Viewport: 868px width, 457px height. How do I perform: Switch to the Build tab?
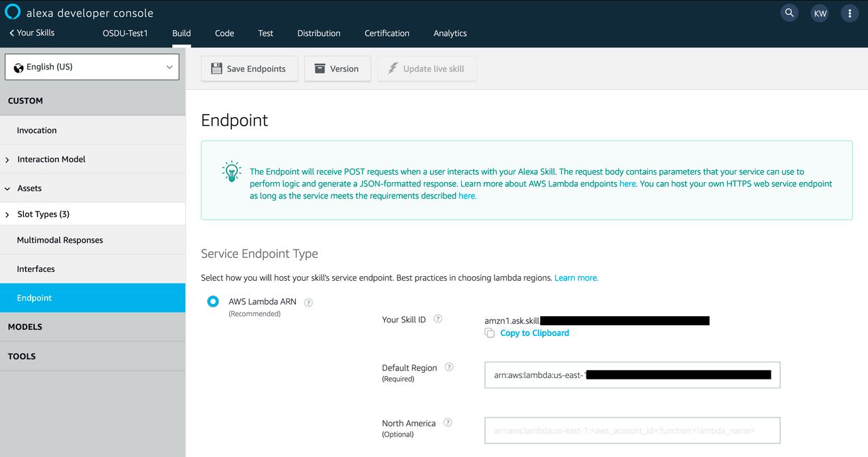click(182, 33)
